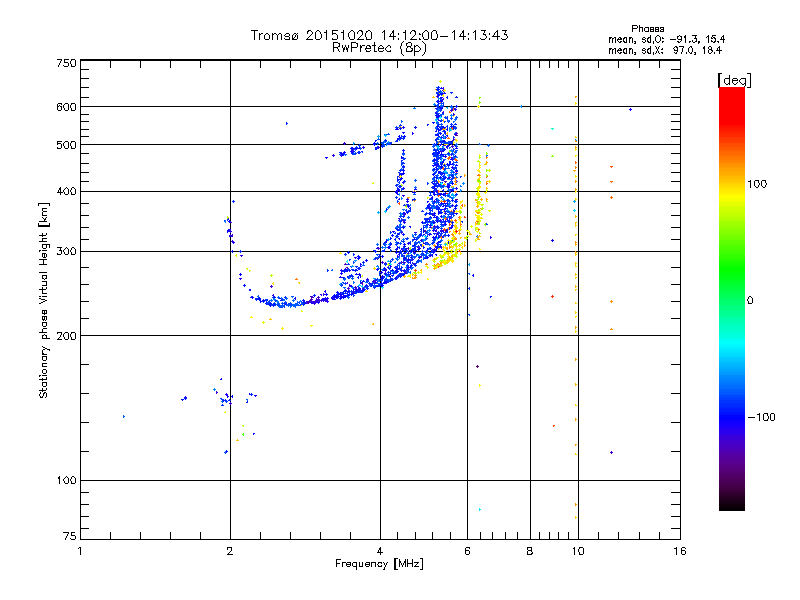Viewport: 800px width, 600px height.
Task: Click the subtitle "RwPretec (8p)"
Action: click(379, 48)
